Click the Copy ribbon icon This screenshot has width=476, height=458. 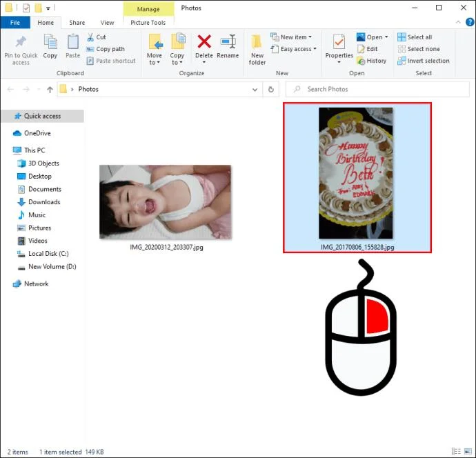pyautogui.click(x=50, y=42)
